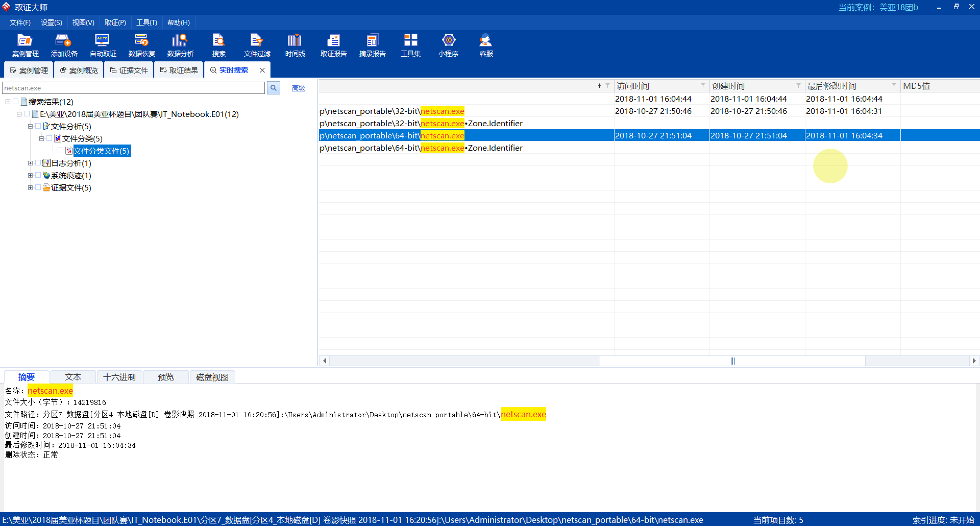Open 文件过滤 tool
The height and width of the screenshot is (526, 980).
pyautogui.click(x=257, y=45)
